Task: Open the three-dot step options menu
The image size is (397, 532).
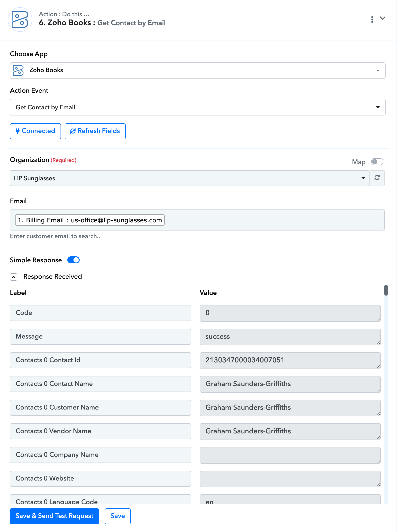Action: tap(372, 19)
